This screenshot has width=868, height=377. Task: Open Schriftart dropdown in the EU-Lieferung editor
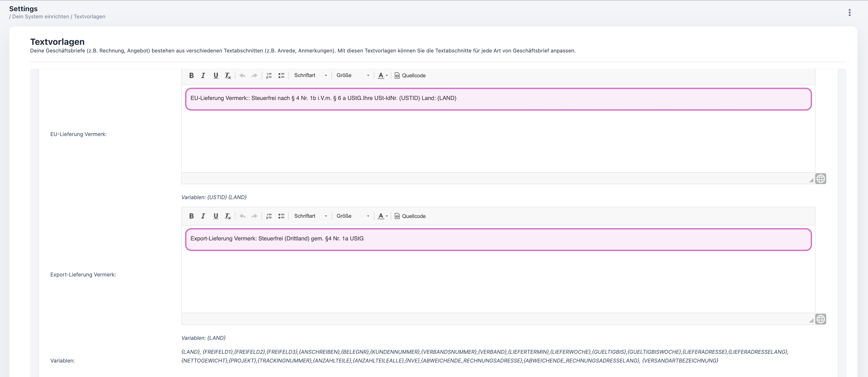310,75
